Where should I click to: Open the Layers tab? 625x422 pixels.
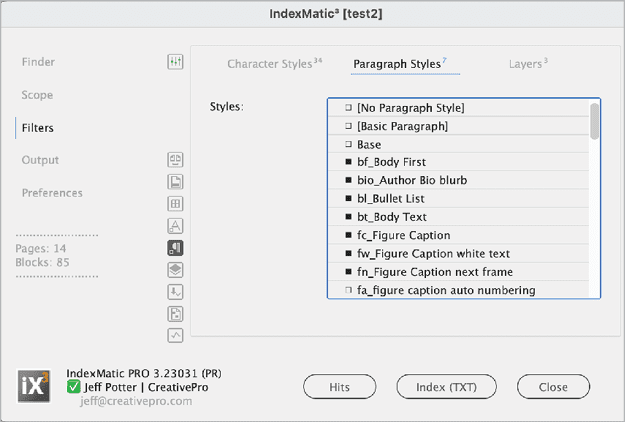click(528, 64)
